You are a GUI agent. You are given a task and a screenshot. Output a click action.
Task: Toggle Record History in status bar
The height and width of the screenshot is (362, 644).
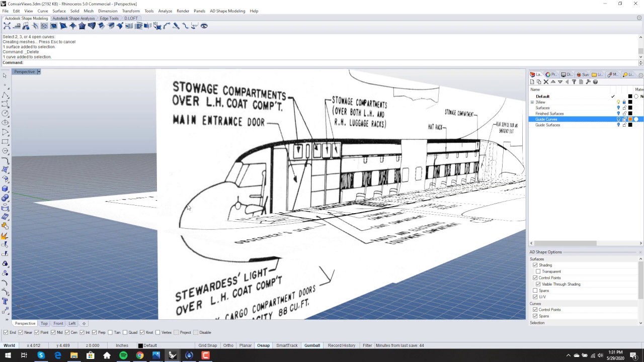point(342,345)
